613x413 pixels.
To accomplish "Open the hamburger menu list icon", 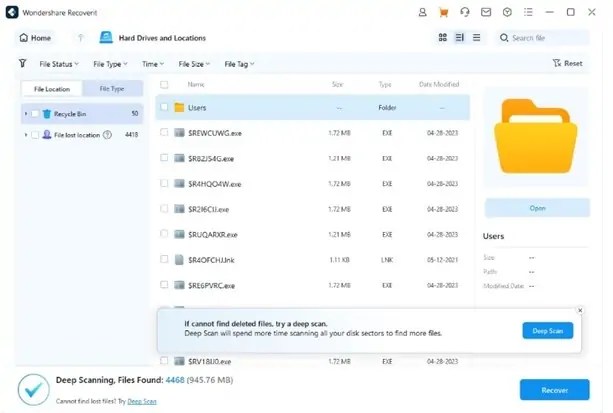I will (528, 13).
